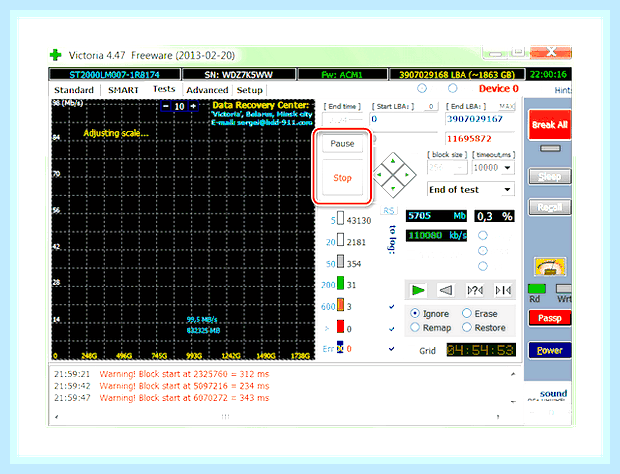Click the log entry at 21:59:21

[x=161, y=374]
